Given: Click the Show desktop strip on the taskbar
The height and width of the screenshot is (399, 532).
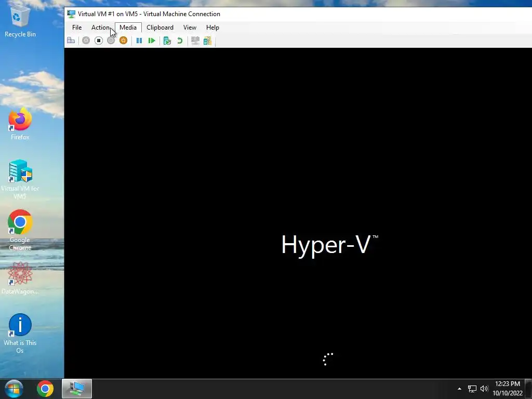Looking at the screenshot, I should click(528, 389).
